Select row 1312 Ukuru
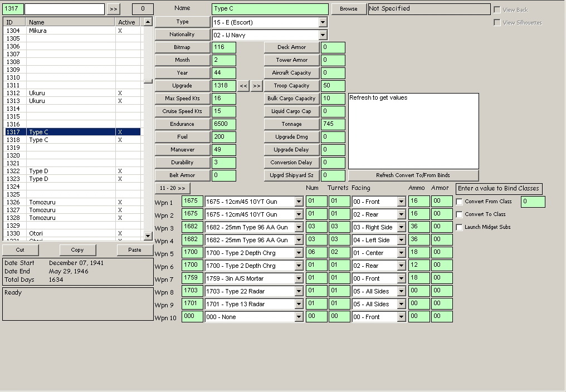Image resolution: width=566 pixels, height=392 pixels. (72, 93)
